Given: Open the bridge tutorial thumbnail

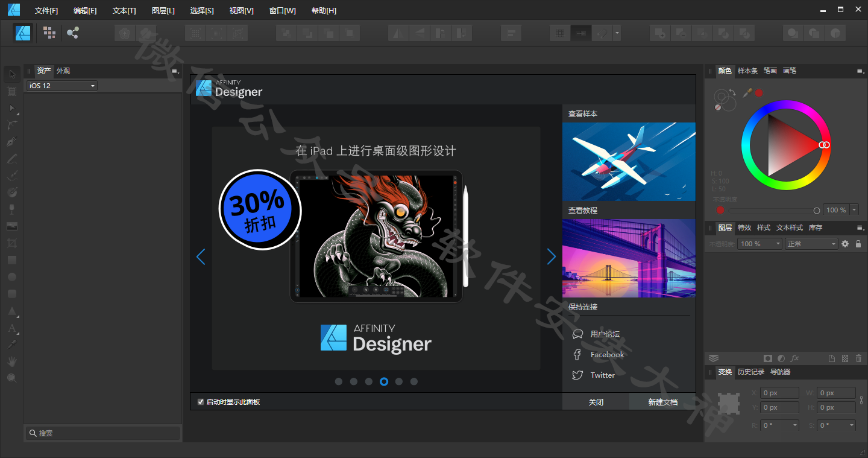Looking at the screenshot, I should point(629,258).
